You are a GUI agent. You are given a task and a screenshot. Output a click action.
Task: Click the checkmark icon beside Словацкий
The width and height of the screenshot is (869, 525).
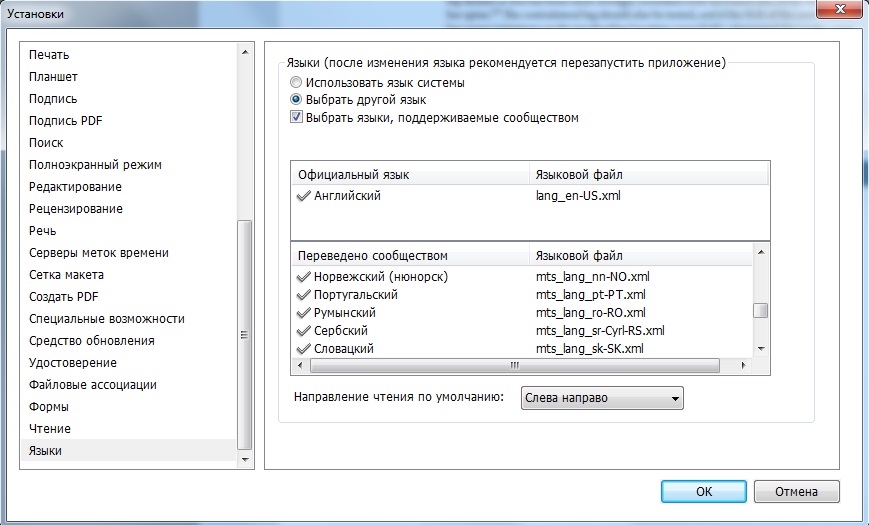pos(303,349)
